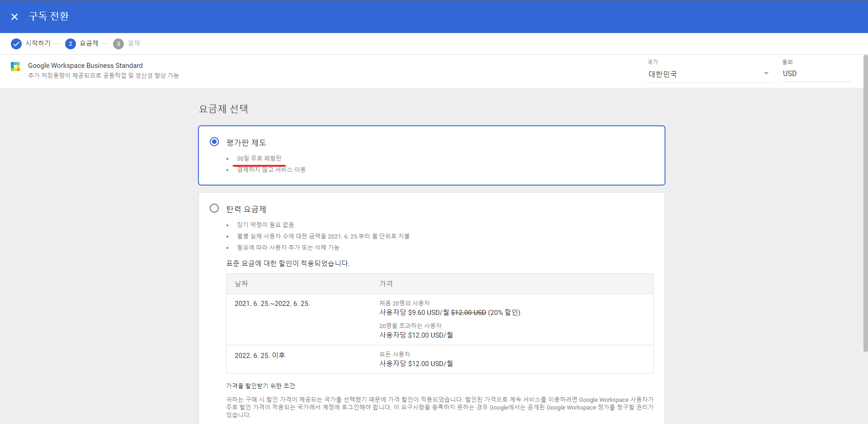Click the 가격 column header

[386, 284]
